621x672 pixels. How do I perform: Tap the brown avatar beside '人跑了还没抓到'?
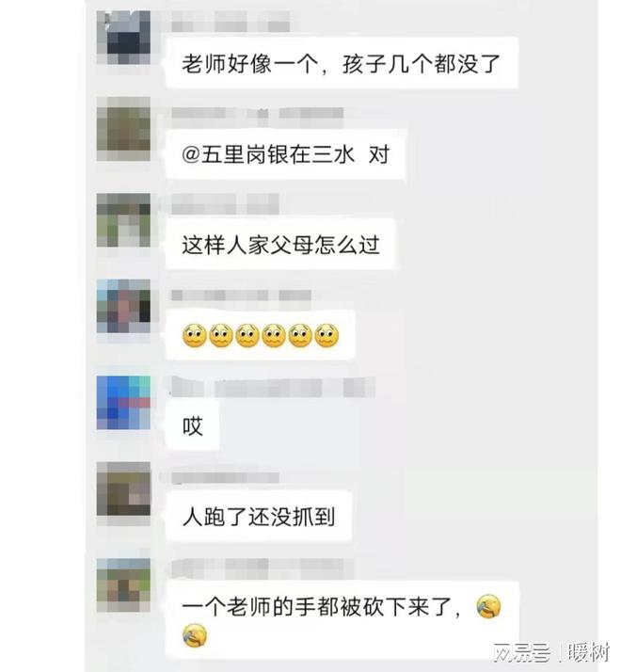click(123, 489)
